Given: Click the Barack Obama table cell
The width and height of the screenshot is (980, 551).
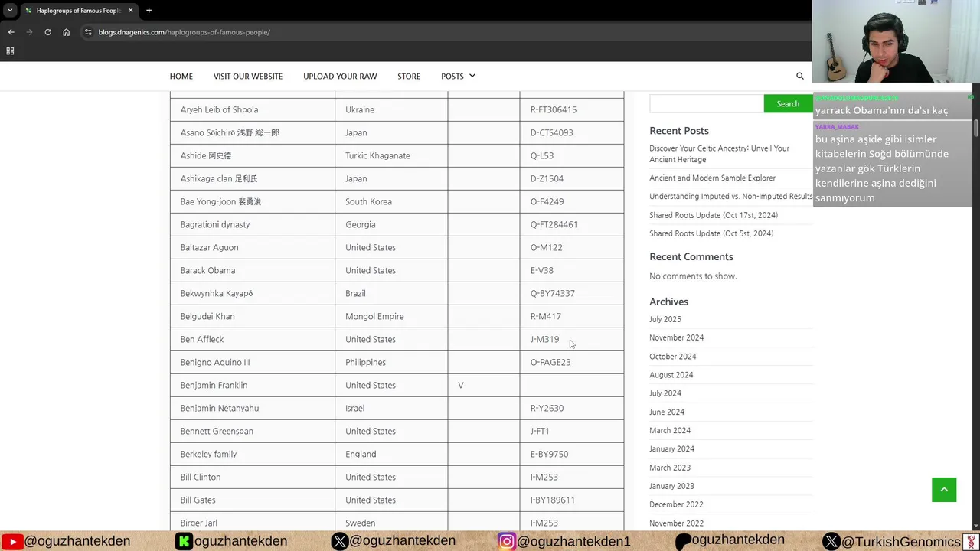Looking at the screenshot, I should tap(253, 270).
